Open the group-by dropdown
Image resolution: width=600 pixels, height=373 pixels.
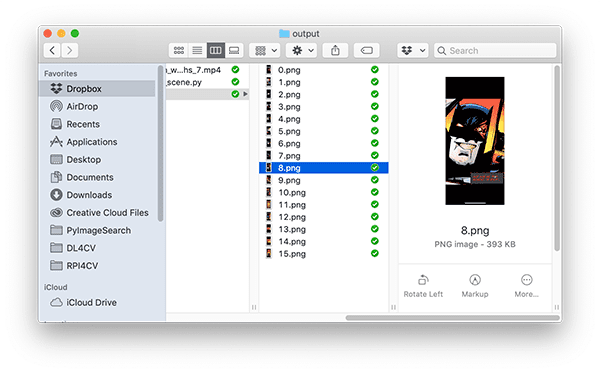pos(264,50)
